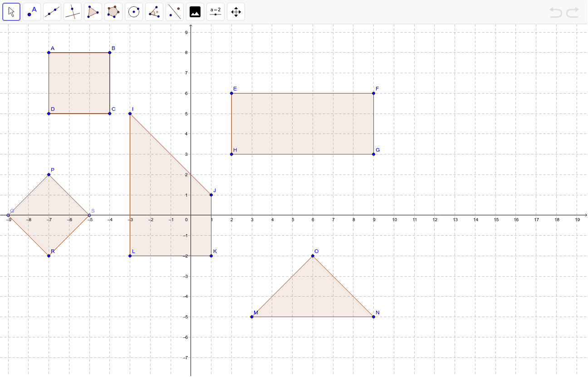Click point D of the square
The width and height of the screenshot is (588, 377).
49,114
